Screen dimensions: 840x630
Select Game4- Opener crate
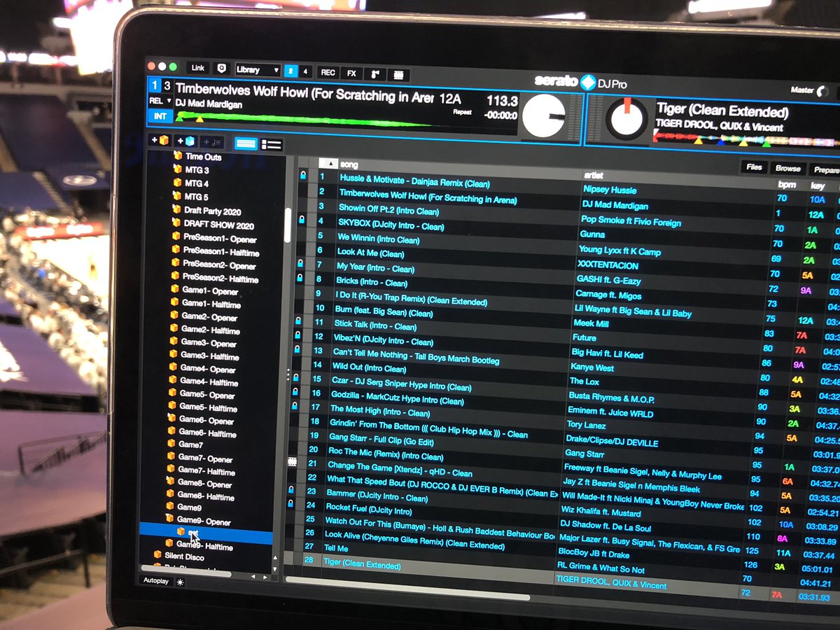(x=208, y=369)
